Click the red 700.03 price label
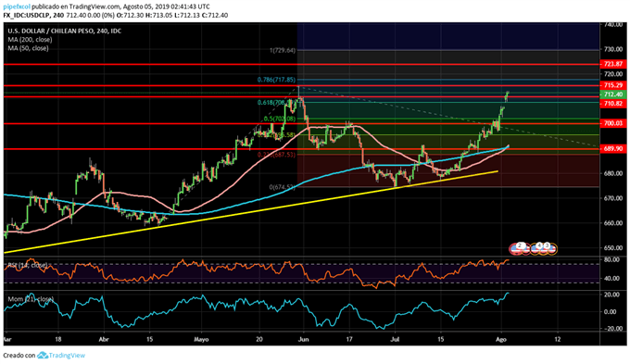Viewport: 630px width, 364px height. (x=613, y=123)
